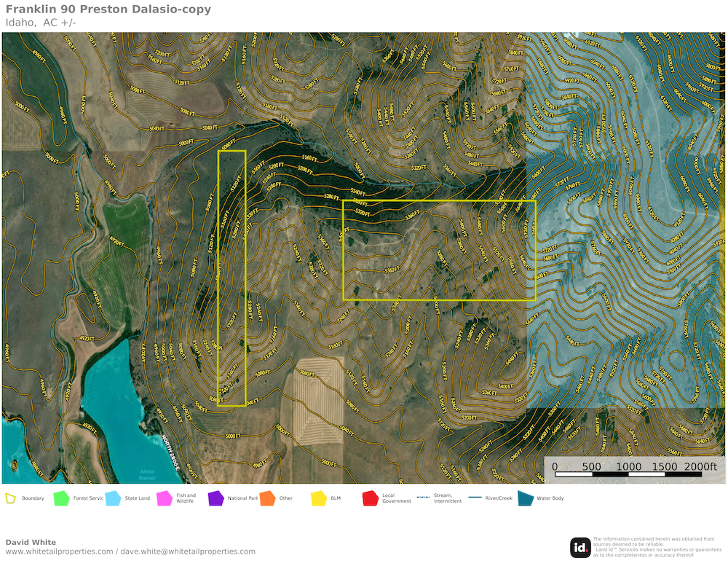Click the green Forest Service legend icon
Image resolution: width=728 pixels, height=561 pixels.
(x=63, y=498)
